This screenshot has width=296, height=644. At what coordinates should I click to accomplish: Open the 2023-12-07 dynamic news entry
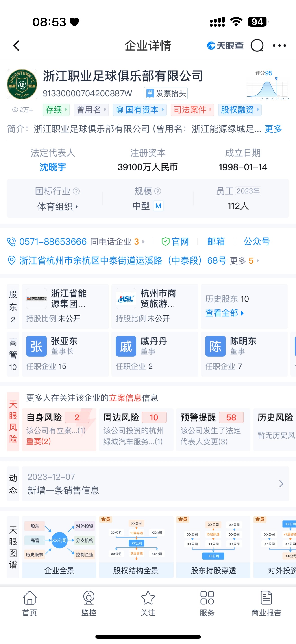point(155,483)
